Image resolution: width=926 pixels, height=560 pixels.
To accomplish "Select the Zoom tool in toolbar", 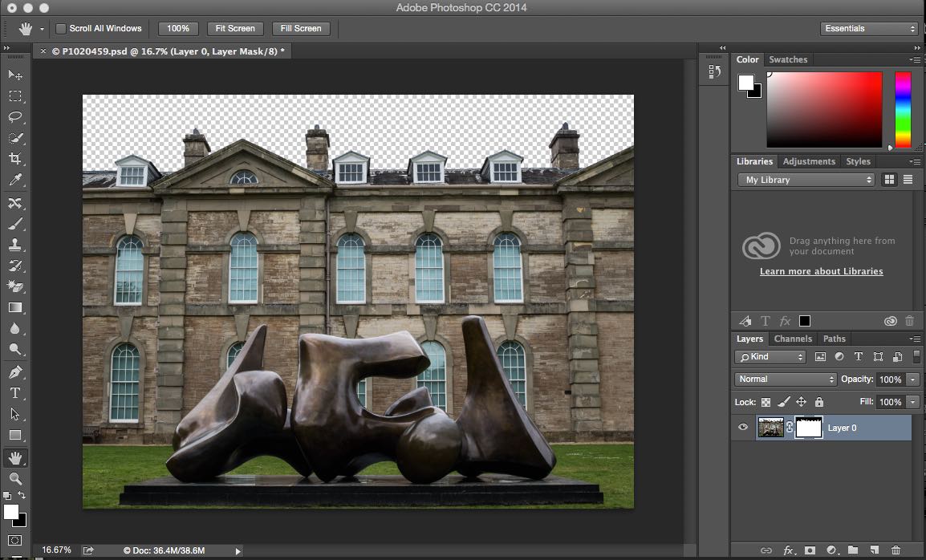I will 15,479.
